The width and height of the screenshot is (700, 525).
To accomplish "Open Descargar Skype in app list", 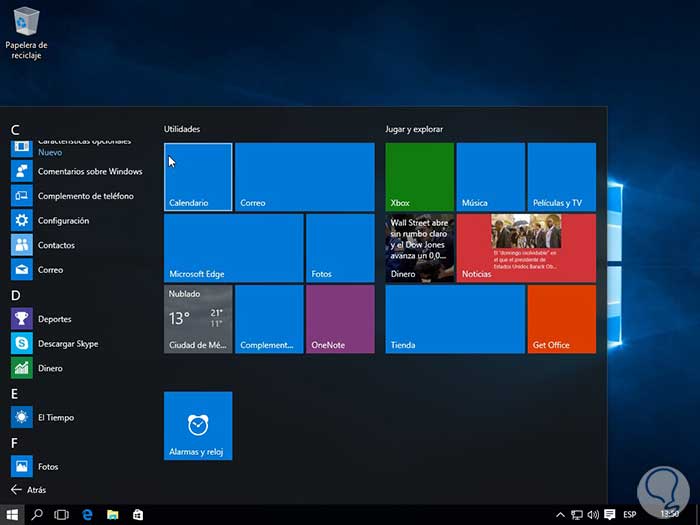I will 67,344.
